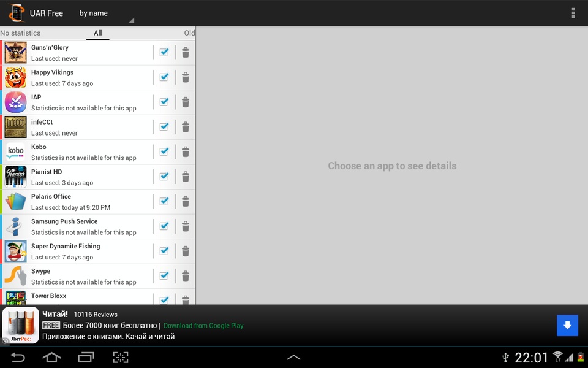
Task: Tap the Polaris Office app icon
Action: [x=16, y=202]
